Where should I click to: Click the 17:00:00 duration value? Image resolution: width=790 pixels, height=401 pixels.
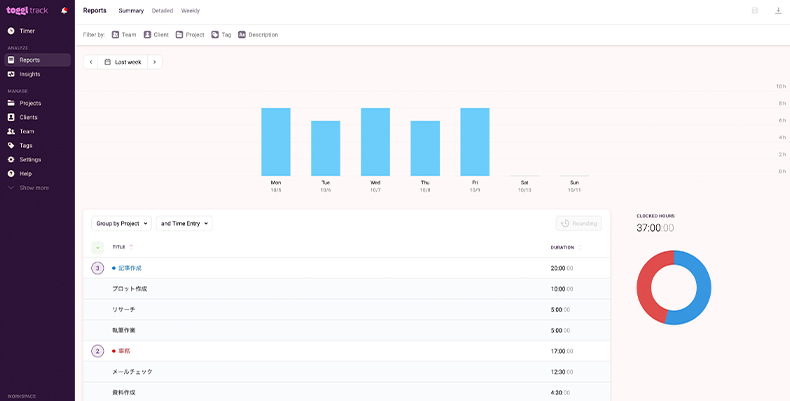562,351
